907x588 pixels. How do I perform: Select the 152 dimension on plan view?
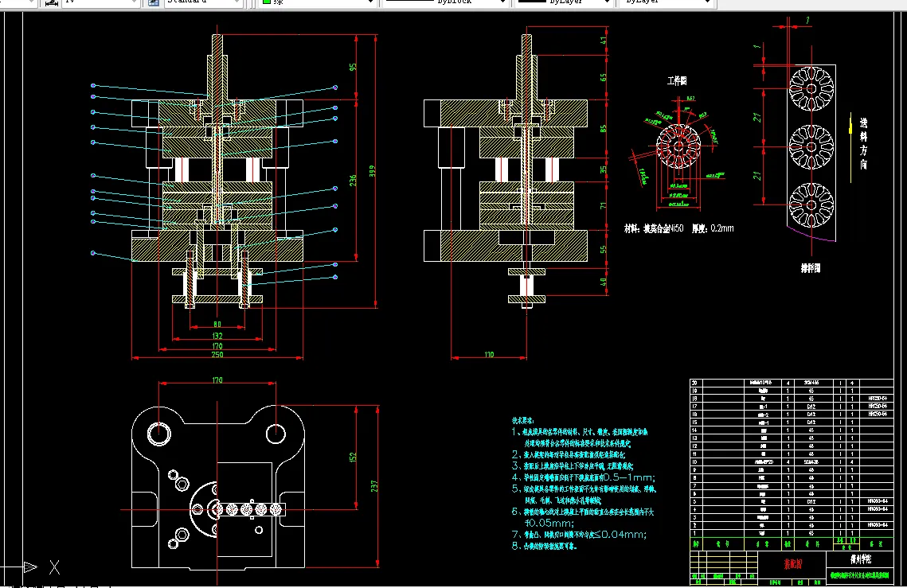tap(353, 457)
